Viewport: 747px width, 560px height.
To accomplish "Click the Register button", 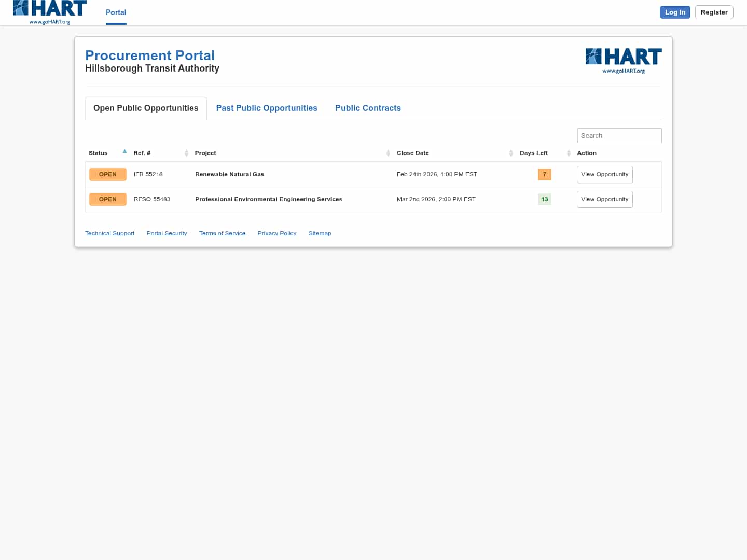I will 714,12.
